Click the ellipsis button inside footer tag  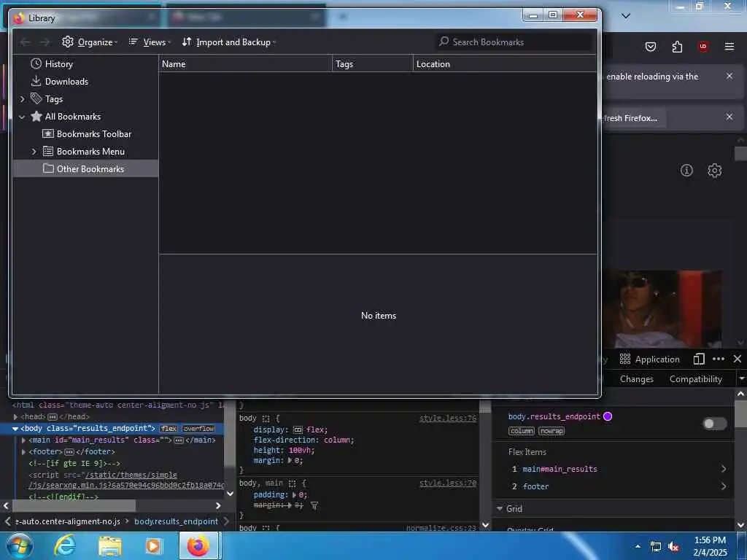[x=69, y=451]
